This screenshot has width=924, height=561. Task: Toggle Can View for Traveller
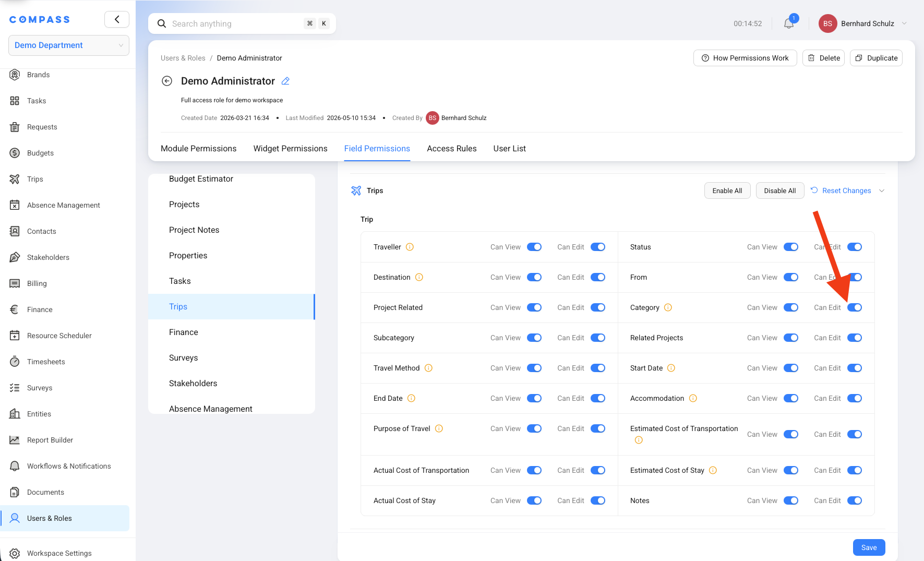[534, 247]
